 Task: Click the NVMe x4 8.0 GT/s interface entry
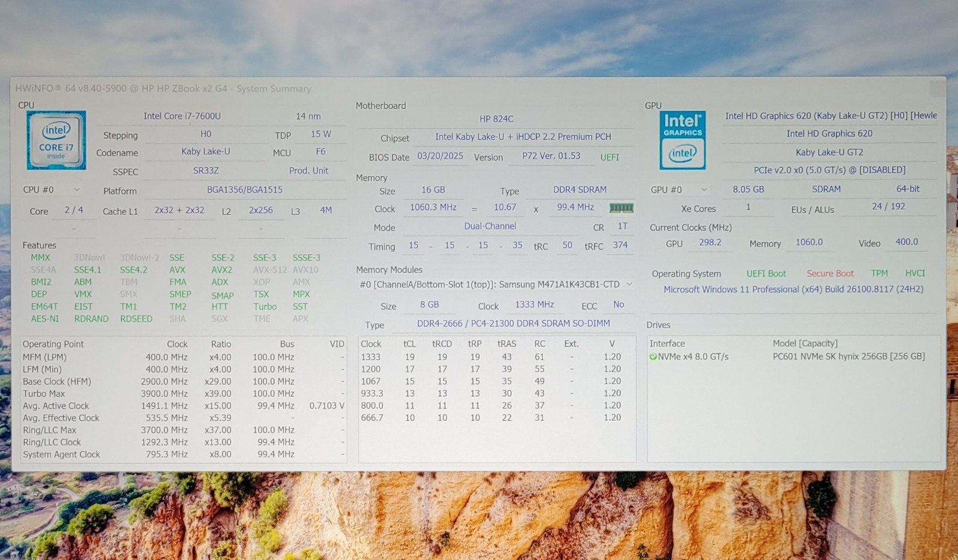coord(693,357)
